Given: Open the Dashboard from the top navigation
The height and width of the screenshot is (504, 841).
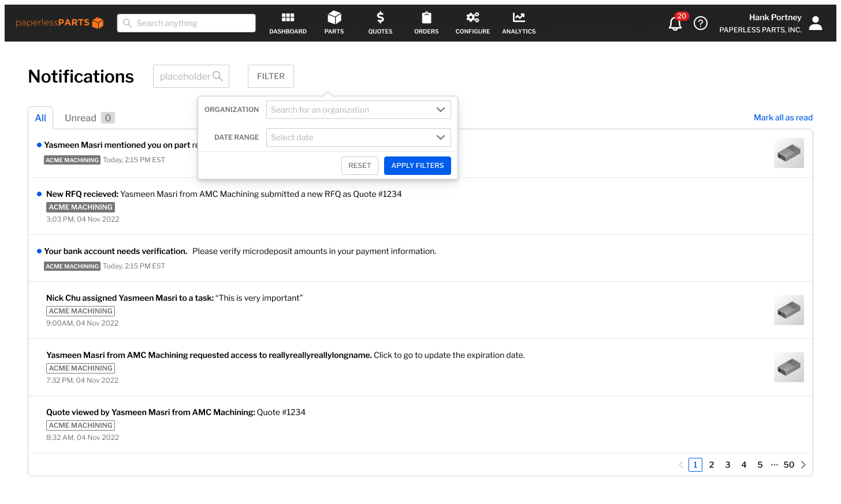Looking at the screenshot, I should click(288, 23).
